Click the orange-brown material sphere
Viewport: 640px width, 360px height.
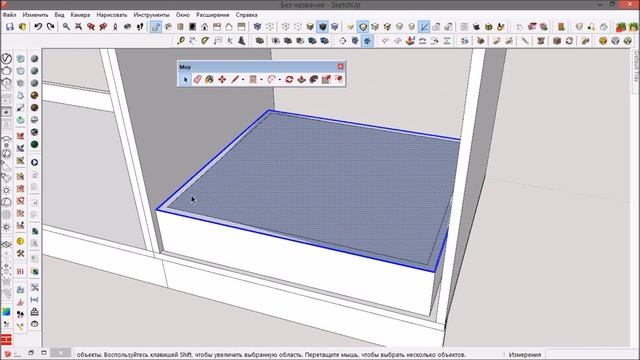click(34, 95)
